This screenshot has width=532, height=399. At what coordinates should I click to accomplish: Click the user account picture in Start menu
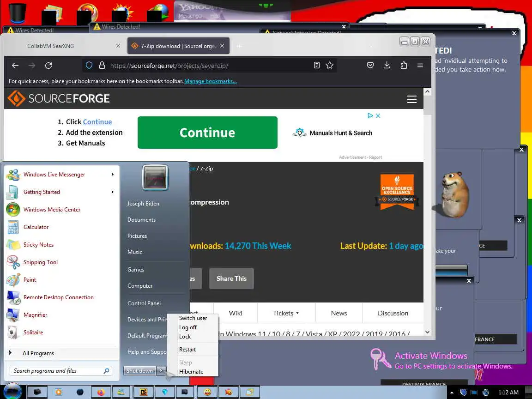[x=155, y=178]
